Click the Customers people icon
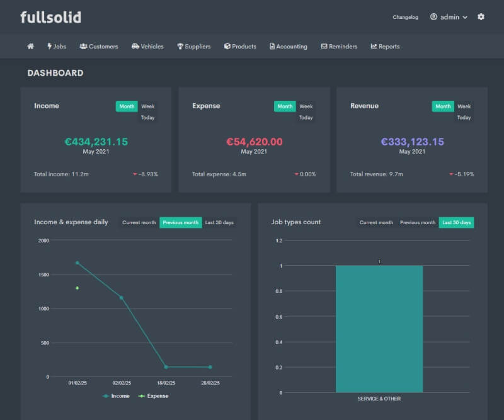This screenshot has width=504, height=420. point(83,46)
